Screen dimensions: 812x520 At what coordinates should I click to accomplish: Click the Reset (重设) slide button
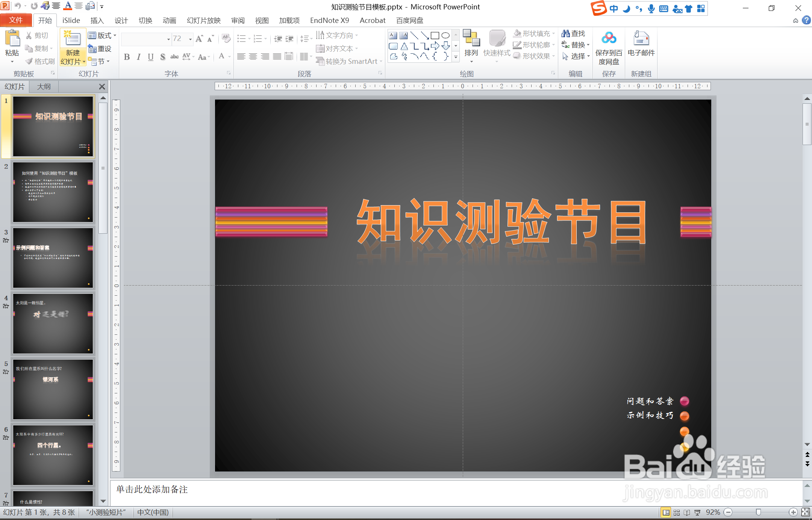pyautogui.click(x=100, y=49)
